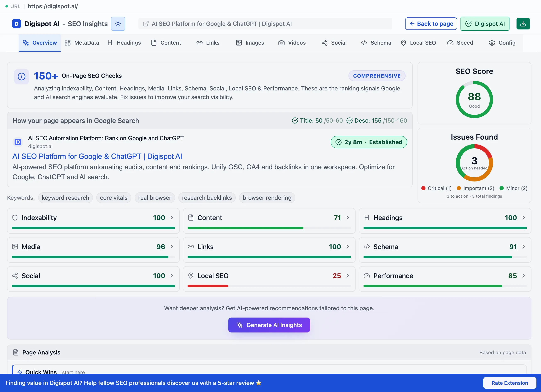This screenshot has height=392, width=541.
Task: Expand the Indexability score card chevron
Action: [172, 217]
